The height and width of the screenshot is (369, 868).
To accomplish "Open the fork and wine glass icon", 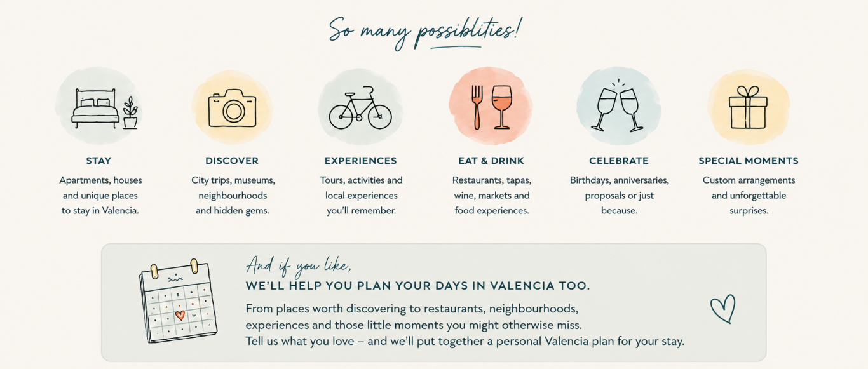I will pyautogui.click(x=491, y=107).
